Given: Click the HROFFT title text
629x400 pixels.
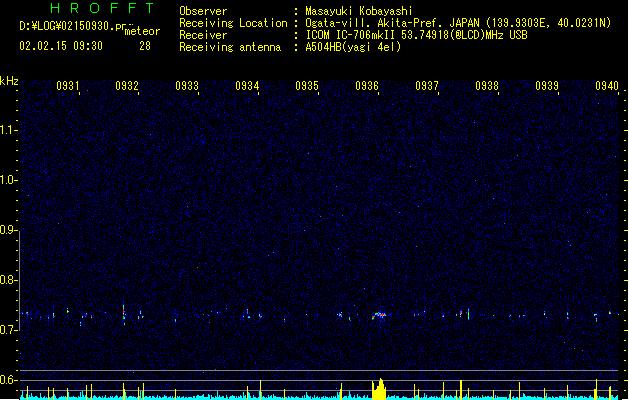Looking at the screenshot, I should pos(102,8).
